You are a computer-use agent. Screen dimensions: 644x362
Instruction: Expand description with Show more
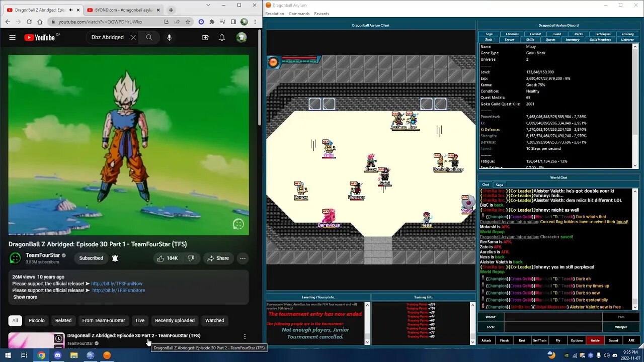tap(25, 297)
